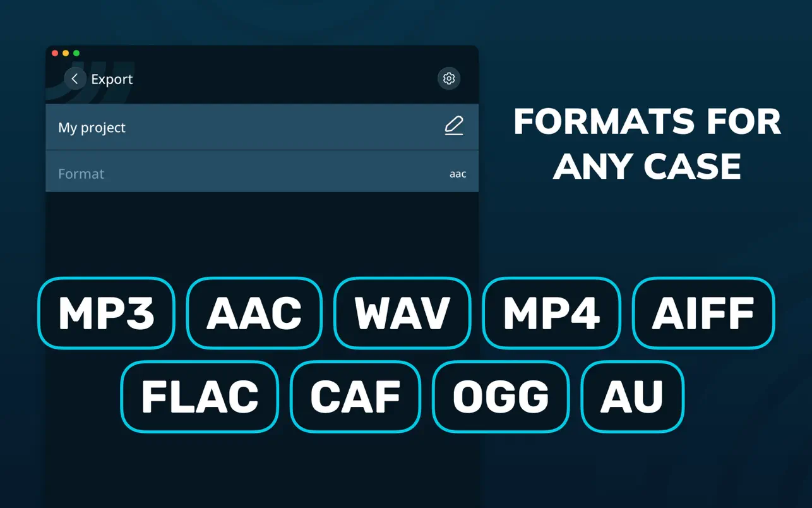Select the AAC format badge
The width and height of the screenshot is (812, 508).
254,313
